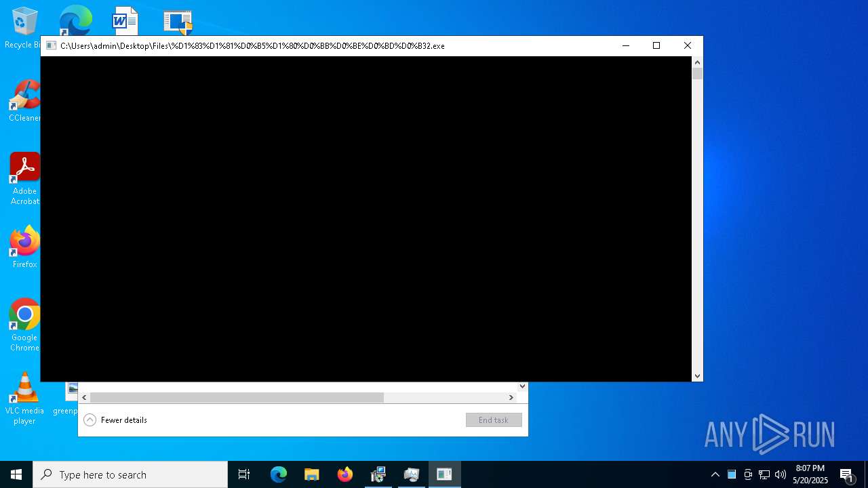Open File Explorer from the taskbar

click(x=312, y=474)
